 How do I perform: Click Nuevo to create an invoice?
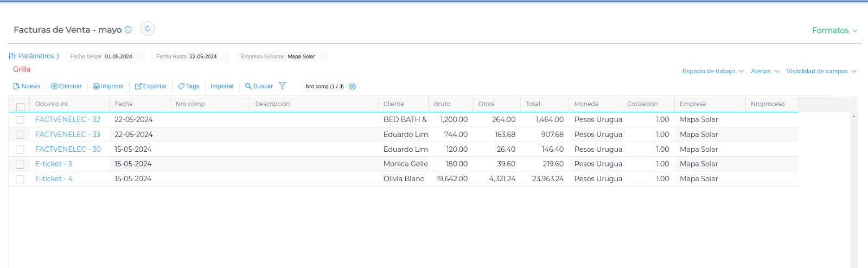[27, 86]
